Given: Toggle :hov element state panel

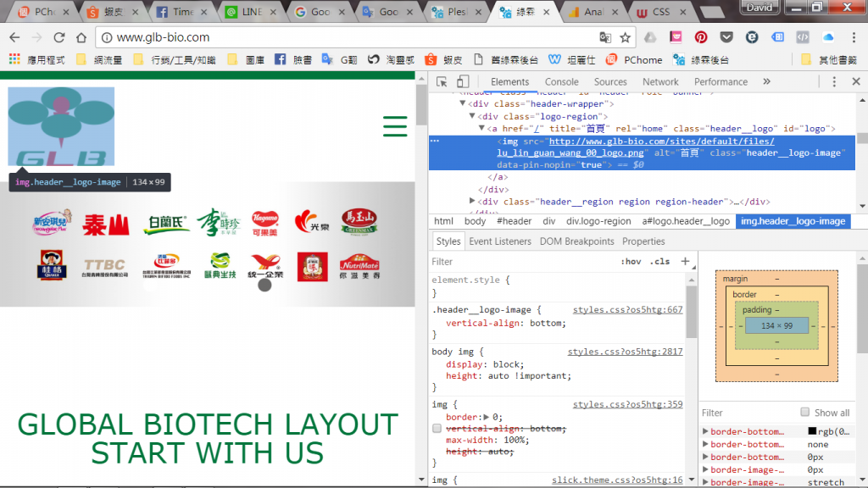Looking at the screenshot, I should click(631, 261).
